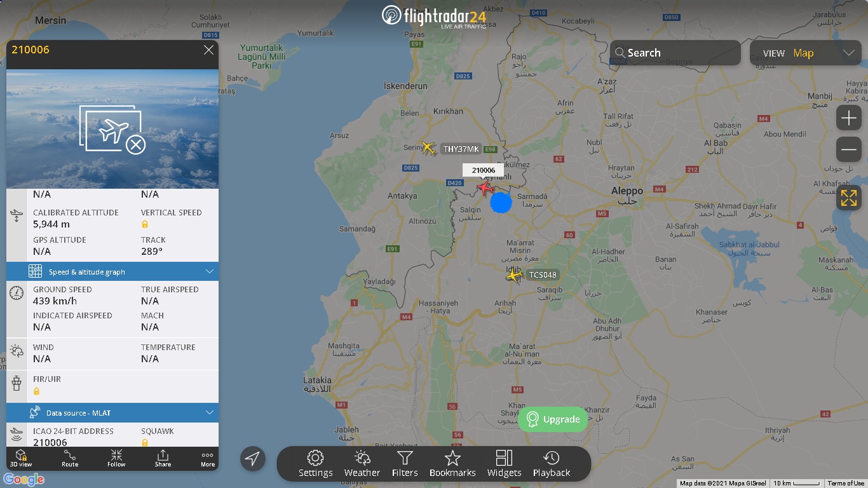Click the green Upgrade button
Viewport: 868px width, 488px height.
tap(553, 419)
